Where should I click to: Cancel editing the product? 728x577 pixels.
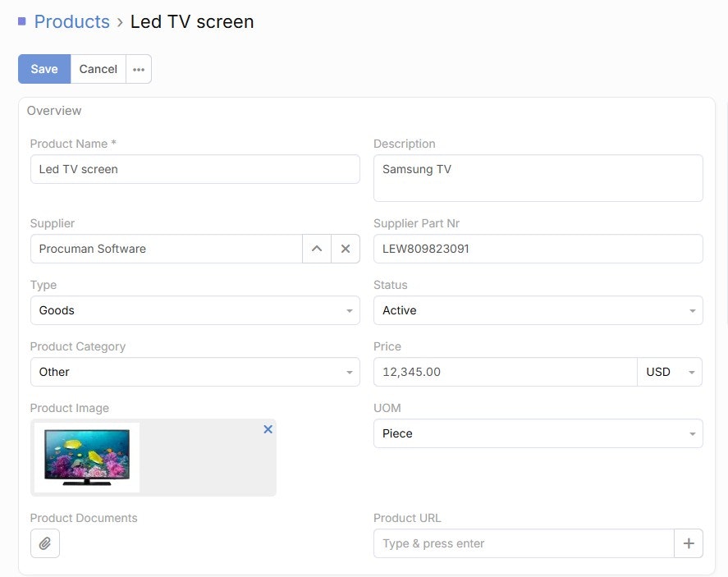(98, 69)
